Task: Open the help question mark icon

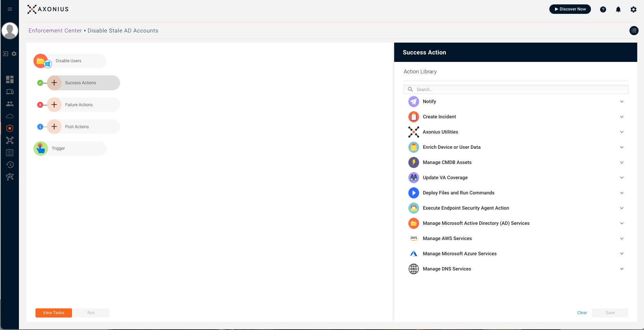Action: [603, 9]
